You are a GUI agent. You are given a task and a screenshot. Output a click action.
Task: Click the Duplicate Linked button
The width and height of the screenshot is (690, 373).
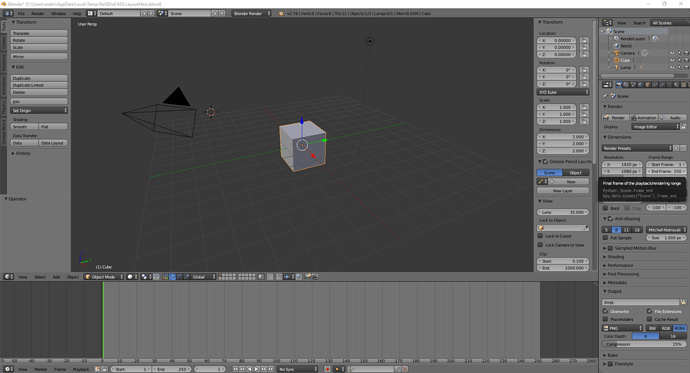(x=39, y=85)
